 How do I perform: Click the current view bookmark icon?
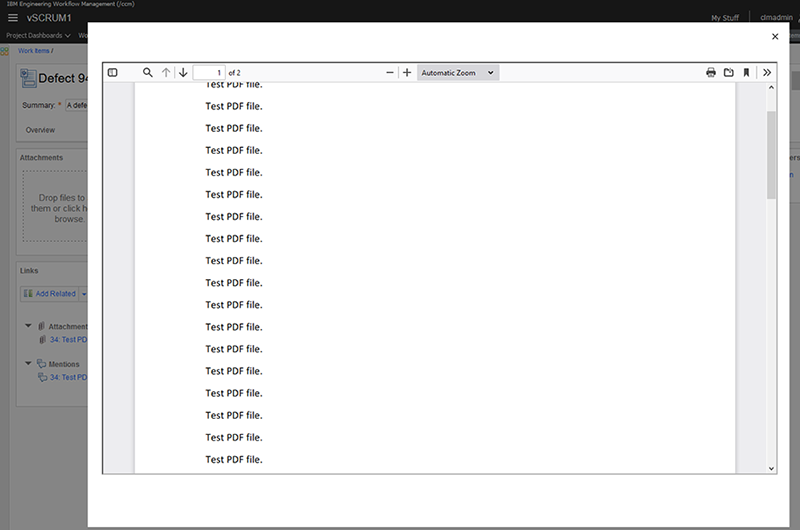[746, 73]
